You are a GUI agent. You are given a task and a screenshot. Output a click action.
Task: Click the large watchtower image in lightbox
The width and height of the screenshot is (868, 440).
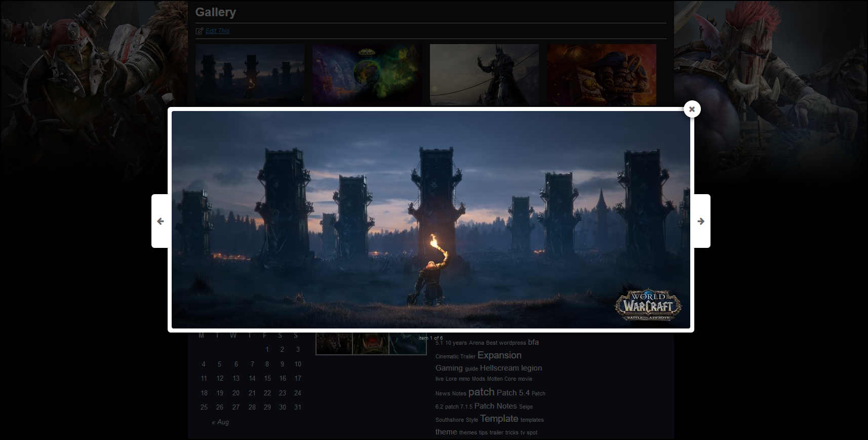(x=431, y=219)
